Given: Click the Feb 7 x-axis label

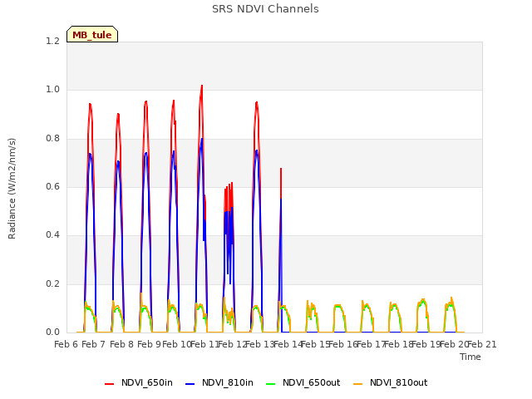Looking at the screenshot, I should 94,344.
